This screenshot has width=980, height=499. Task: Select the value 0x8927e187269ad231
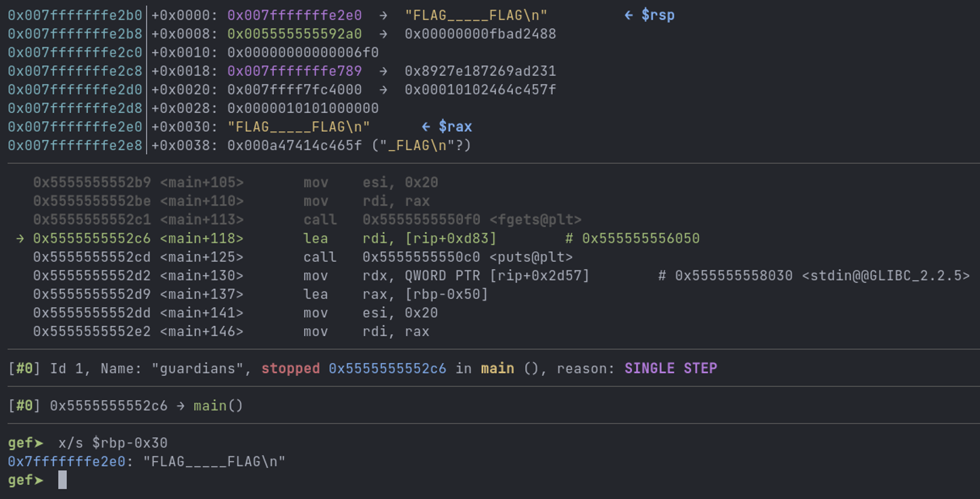(480, 71)
